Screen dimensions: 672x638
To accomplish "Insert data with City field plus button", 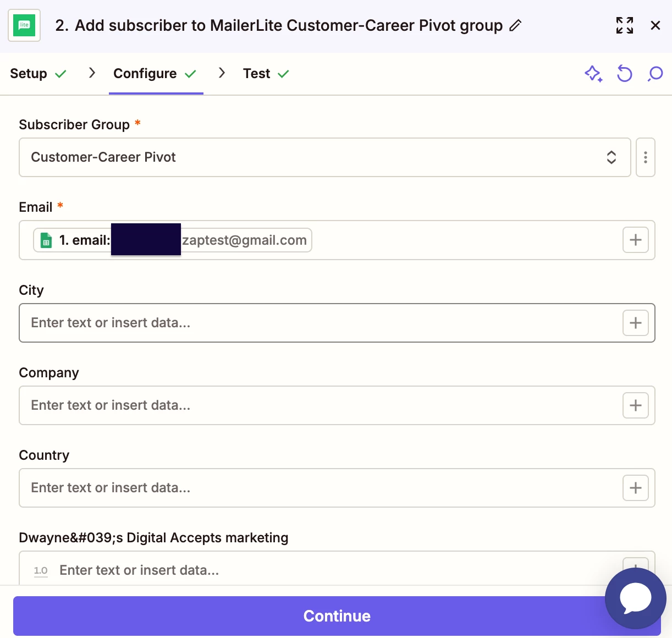I will point(636,323).
